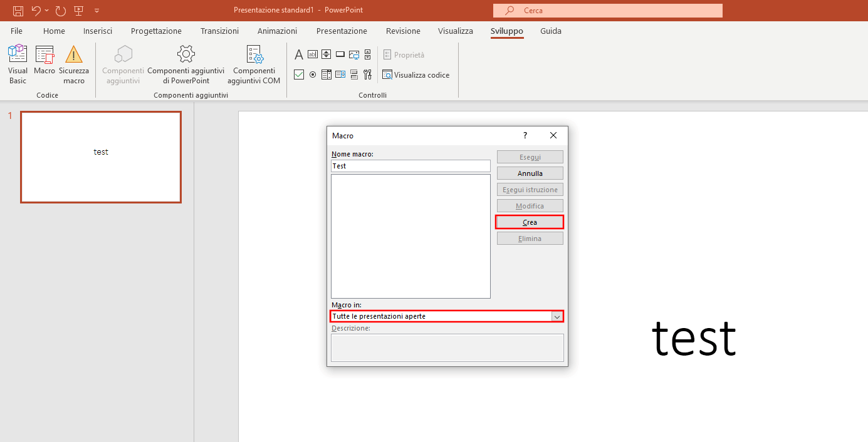Insert the checkbox control from Controlli

[x=299, y=75]
